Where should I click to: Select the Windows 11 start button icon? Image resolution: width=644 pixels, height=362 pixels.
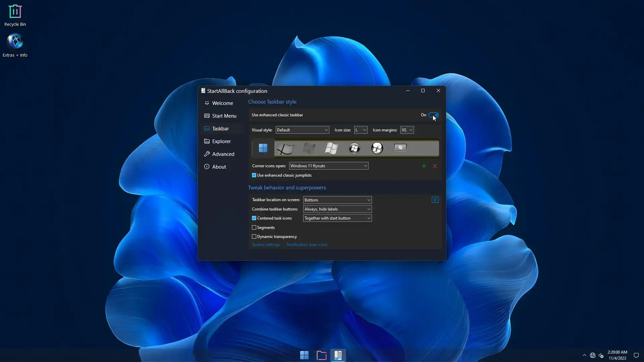pyautogui.click(x=263, y=148)
